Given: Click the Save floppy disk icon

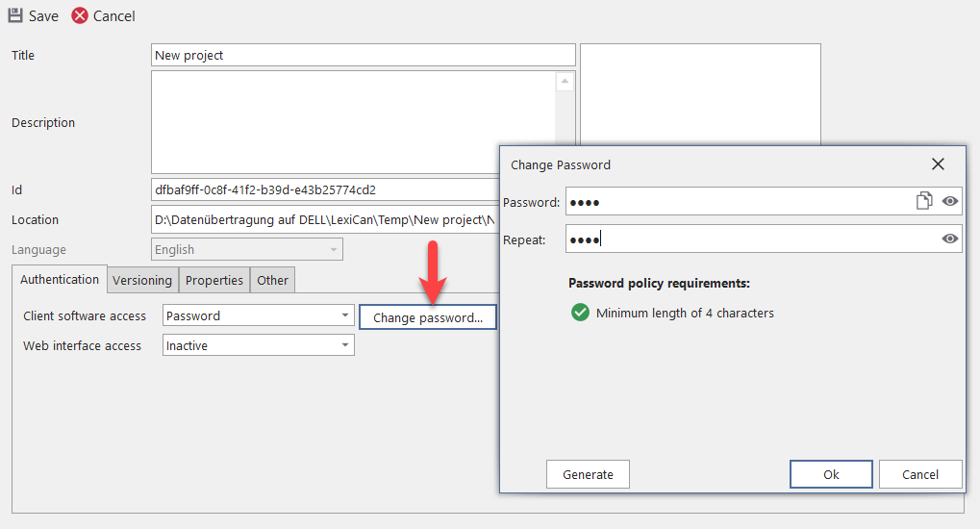Looking at the screenshot, I should coord(15,15).
